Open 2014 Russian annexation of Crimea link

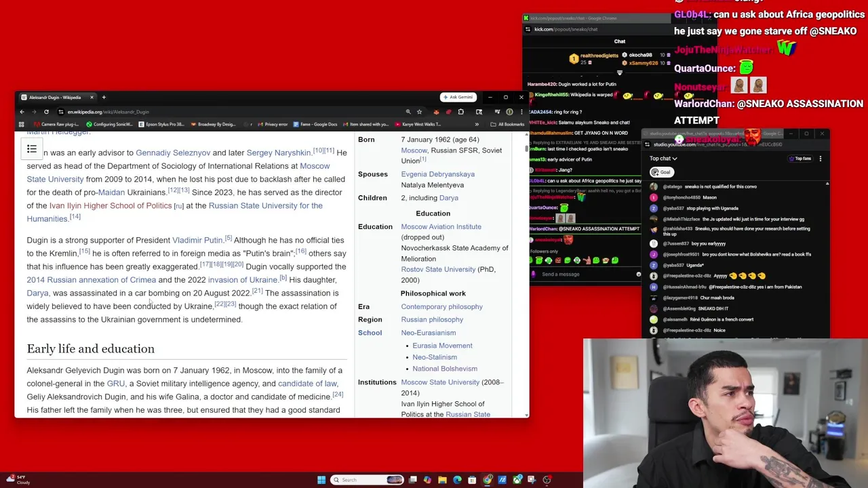(91, 280)
